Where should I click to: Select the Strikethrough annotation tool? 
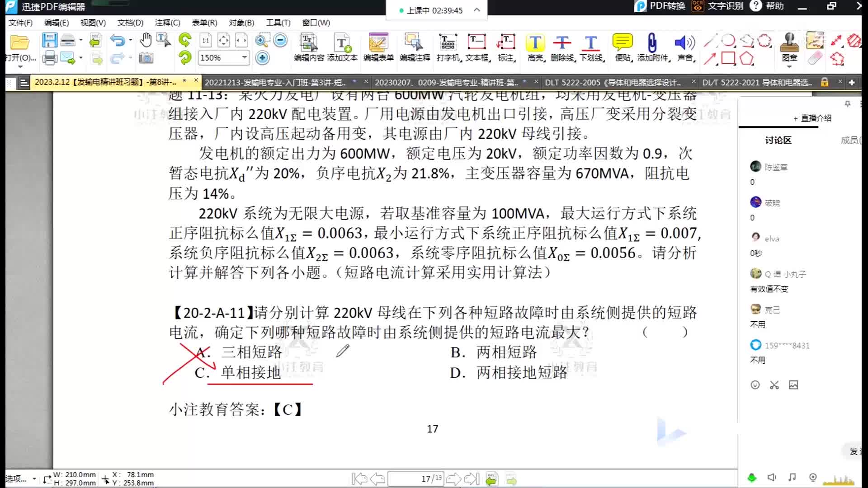click(562, 43)
